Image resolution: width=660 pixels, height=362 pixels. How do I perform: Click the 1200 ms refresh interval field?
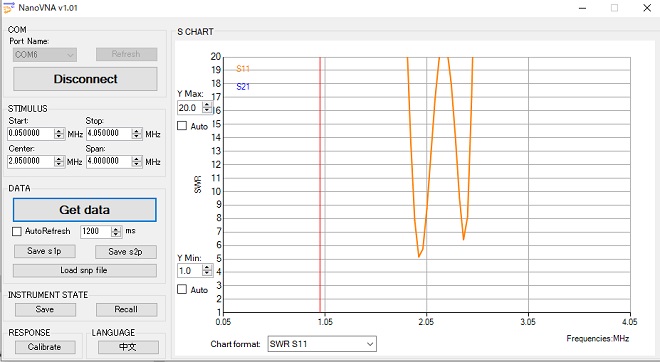(x=96, y=231)
